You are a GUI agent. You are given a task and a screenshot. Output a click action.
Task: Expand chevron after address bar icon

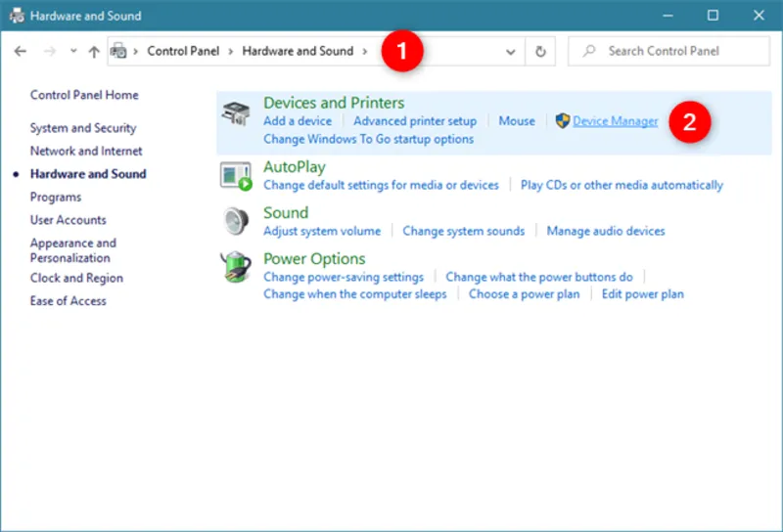click(135, 52)
